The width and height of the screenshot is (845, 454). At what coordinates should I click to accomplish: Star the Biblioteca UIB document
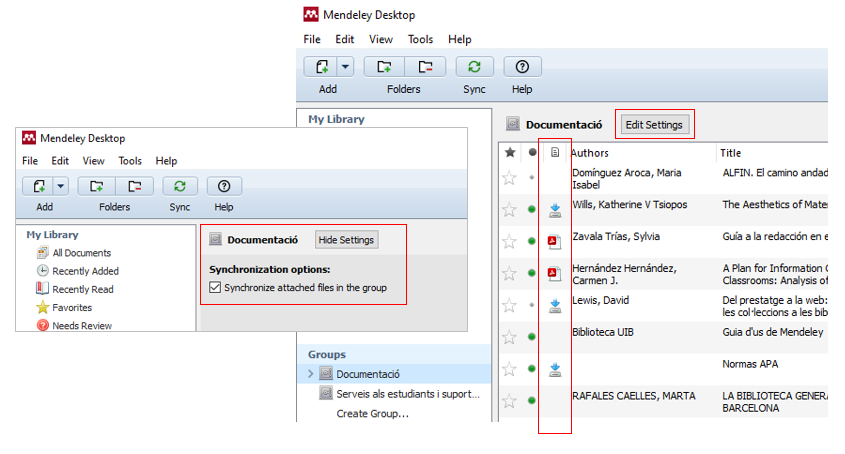click(x=509, y=337)
